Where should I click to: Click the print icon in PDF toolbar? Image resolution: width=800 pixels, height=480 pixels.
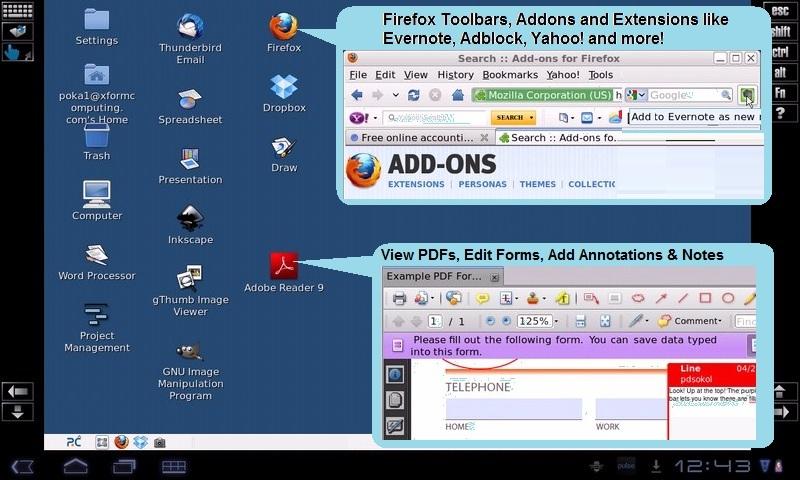pos(399,298)
